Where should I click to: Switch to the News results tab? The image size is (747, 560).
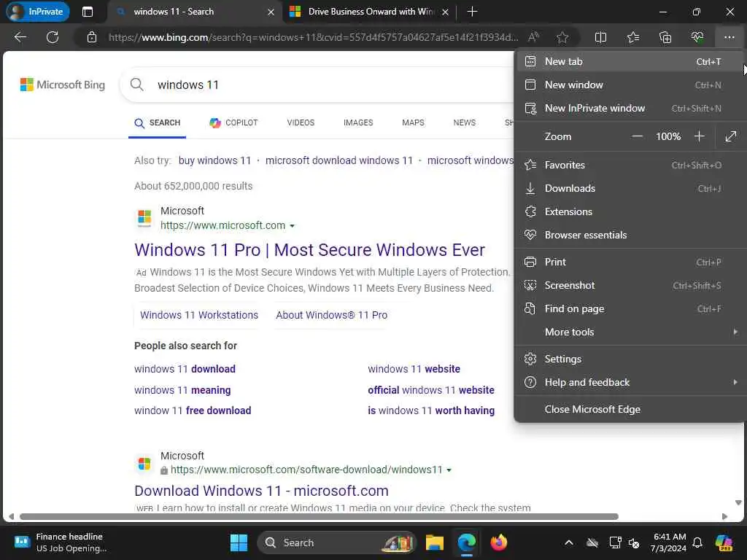pyautogui.click(x=465, y=122)
